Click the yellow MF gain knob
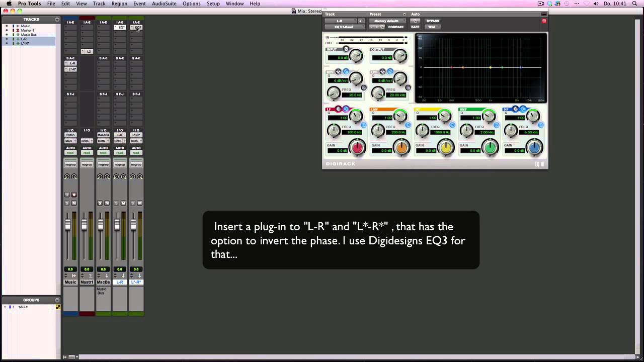This screenshot has width=644, height=362. coord(446,148)
